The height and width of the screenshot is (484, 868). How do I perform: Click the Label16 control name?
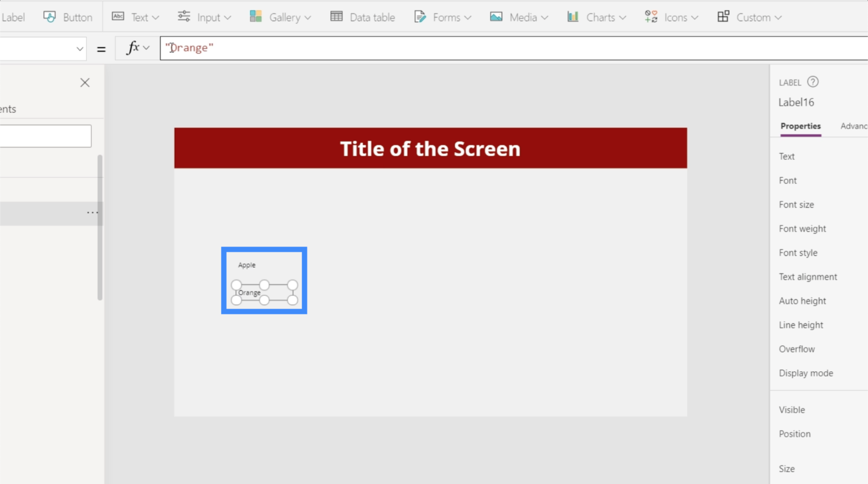[796, 102]
